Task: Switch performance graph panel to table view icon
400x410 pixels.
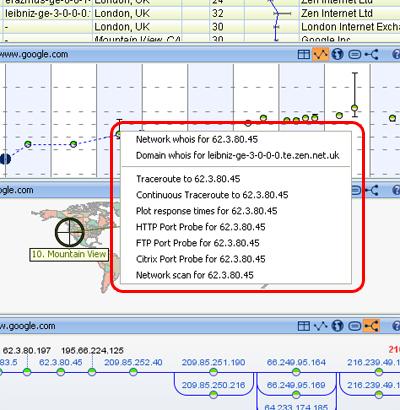Action: coord(303,54)
